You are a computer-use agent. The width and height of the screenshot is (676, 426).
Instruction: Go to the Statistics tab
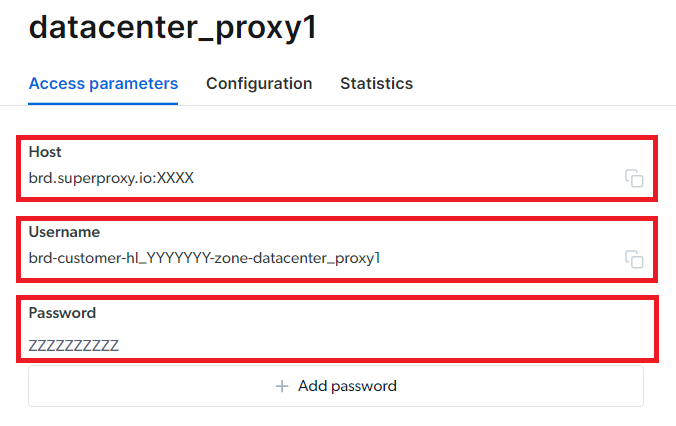tap(376, 84)
